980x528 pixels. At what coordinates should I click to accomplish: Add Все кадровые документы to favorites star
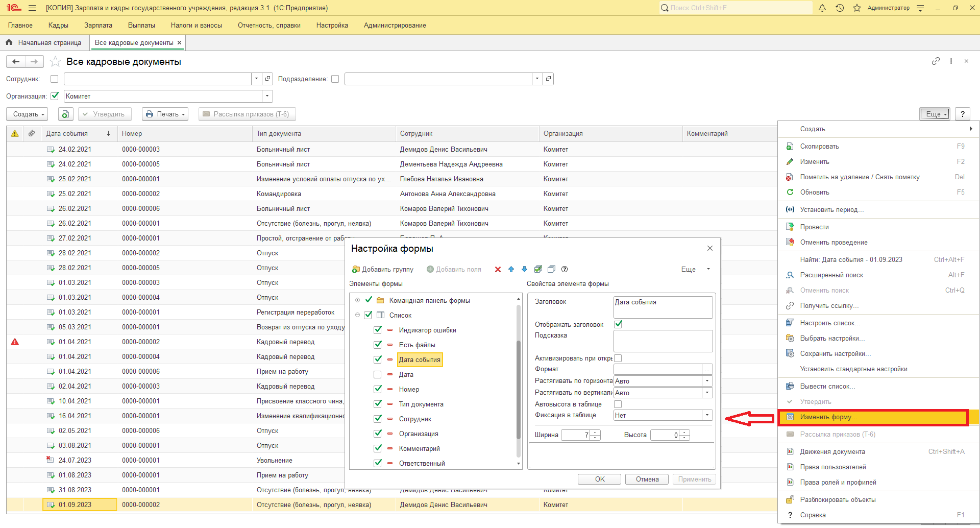(55, 62)
